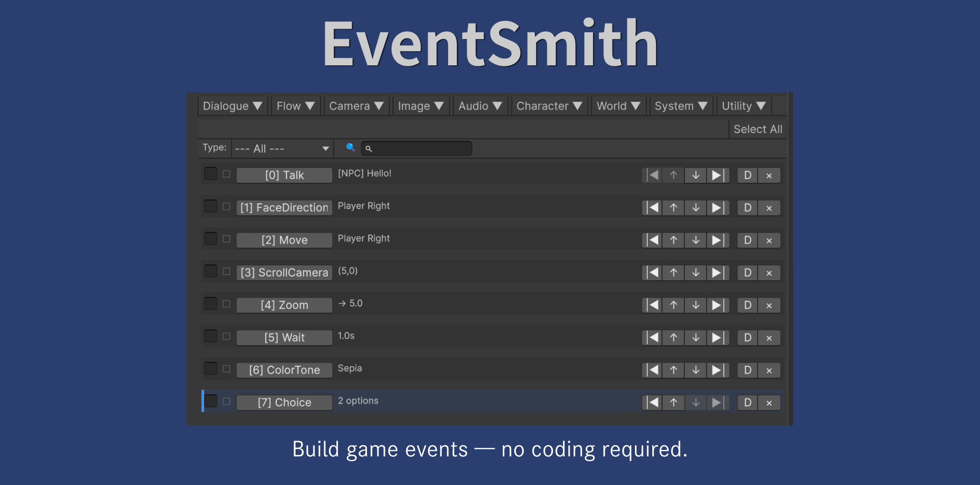Delete the Choice event using its X button

click(x=769, y=402)
